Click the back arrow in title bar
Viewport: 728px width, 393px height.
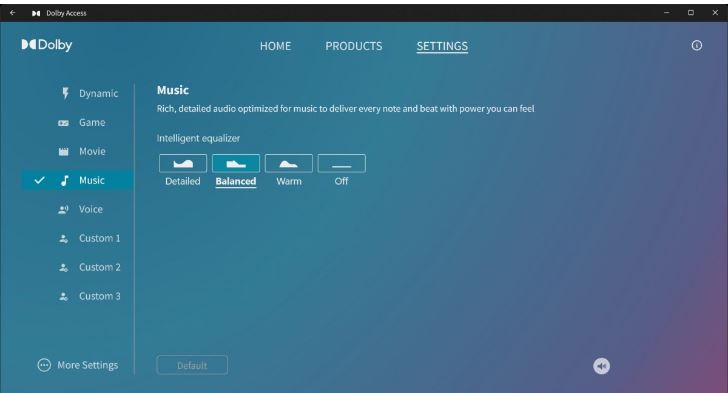pyautogui.click(x=13, y=13)
